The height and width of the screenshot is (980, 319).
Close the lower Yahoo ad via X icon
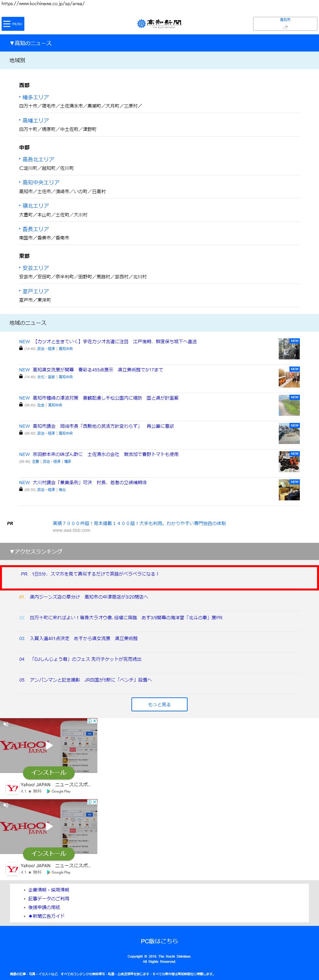click(x=95, y=801)
